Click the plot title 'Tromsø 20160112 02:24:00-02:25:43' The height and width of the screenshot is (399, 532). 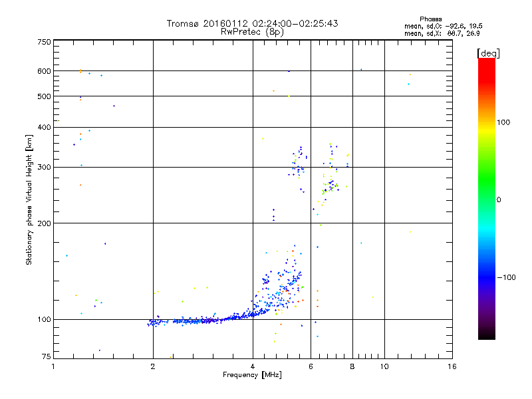pyautogui.click(x=252, y=23)
